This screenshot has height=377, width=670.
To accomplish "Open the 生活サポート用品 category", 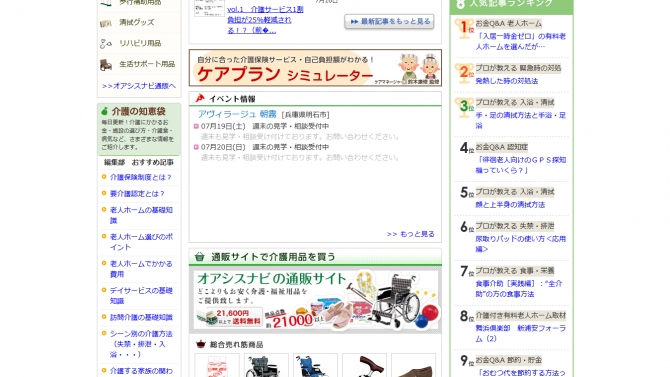I will tap(147, 64).
